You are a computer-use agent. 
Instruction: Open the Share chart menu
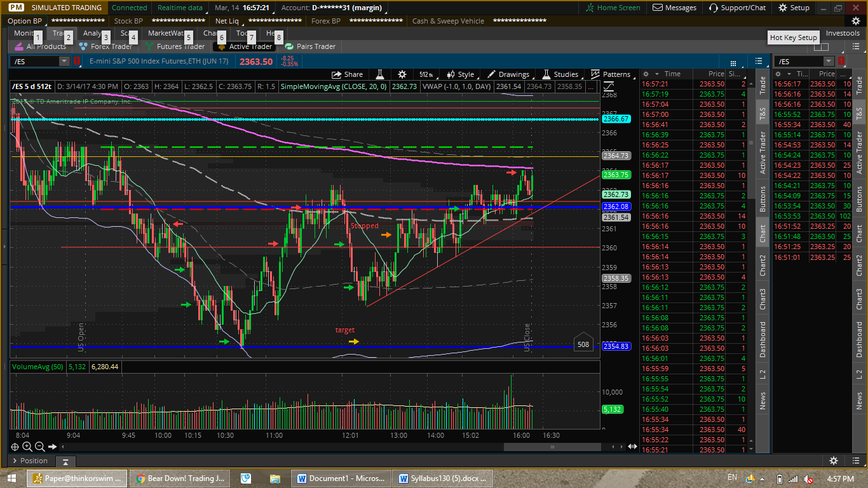[348, 74]
